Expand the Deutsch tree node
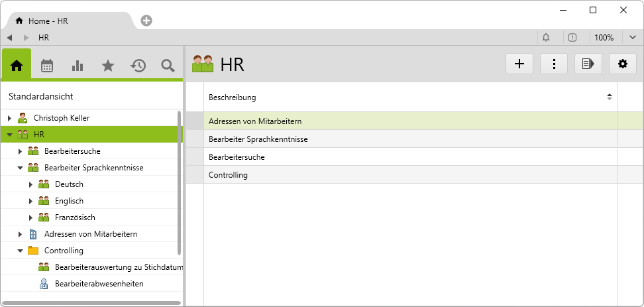Screen dimensions: 644x307 tap(30, 184)
